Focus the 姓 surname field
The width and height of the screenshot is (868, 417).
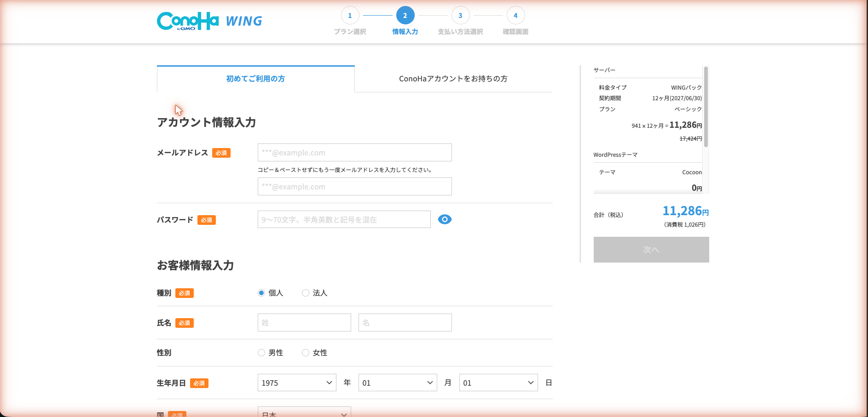click(304, 322)
